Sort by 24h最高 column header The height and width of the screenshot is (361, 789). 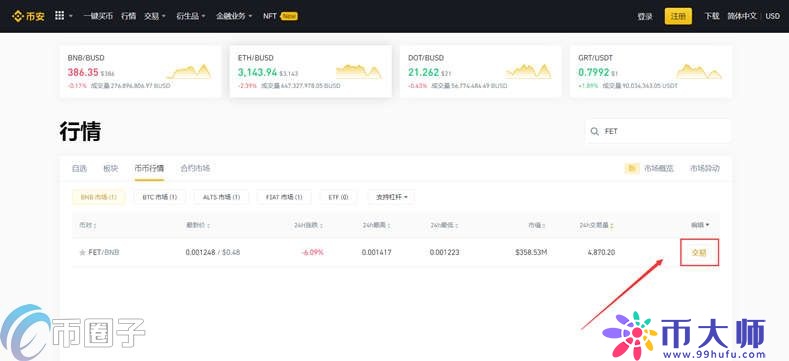tap(376, 225)
